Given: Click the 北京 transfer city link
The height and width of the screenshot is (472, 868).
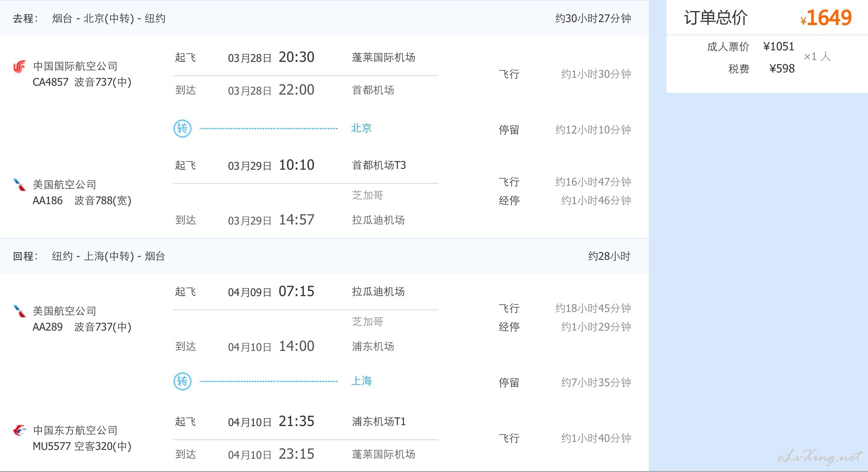Looking at the screenshot, I should (x=362, y=128).
